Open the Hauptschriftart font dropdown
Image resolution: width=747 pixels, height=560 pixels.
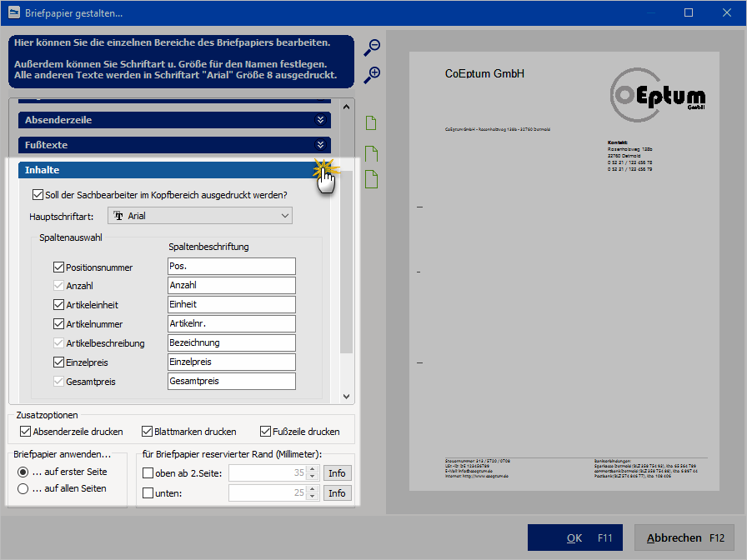200,216
